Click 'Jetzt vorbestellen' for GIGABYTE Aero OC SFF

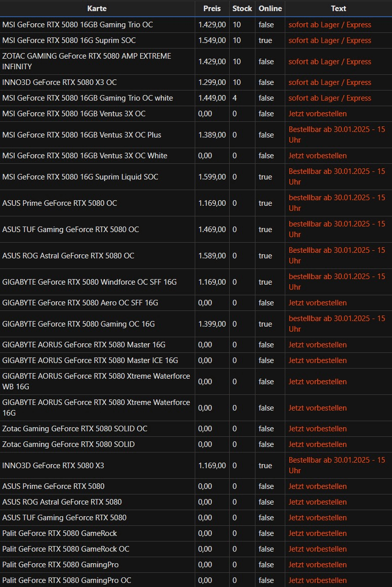(318, 302)
